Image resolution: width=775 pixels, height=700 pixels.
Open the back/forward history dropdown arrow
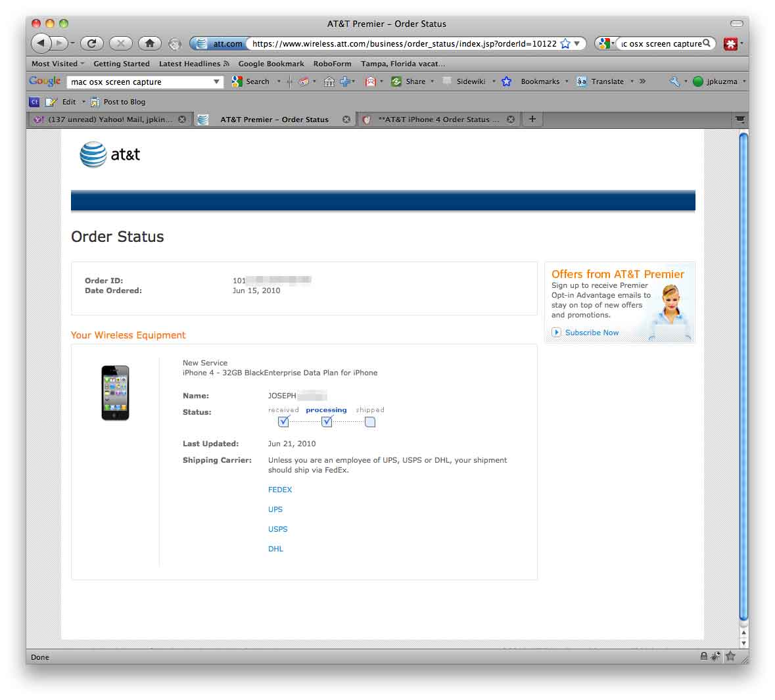click(72, 43)
